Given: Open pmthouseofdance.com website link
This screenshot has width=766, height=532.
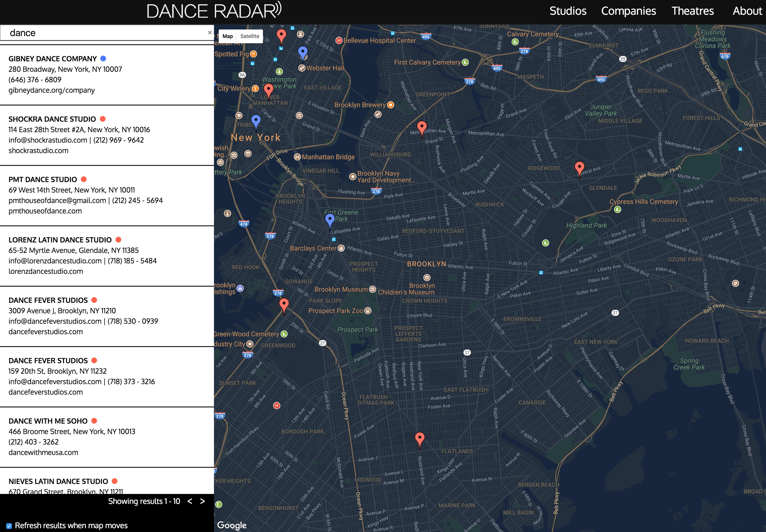Looking at the screenshot, I should click(45, 211).
